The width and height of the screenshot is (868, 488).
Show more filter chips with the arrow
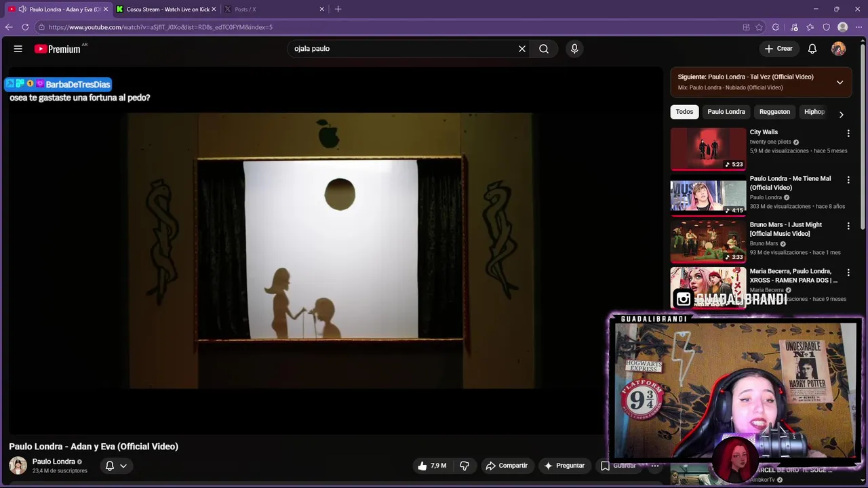[x=841, y=115]
